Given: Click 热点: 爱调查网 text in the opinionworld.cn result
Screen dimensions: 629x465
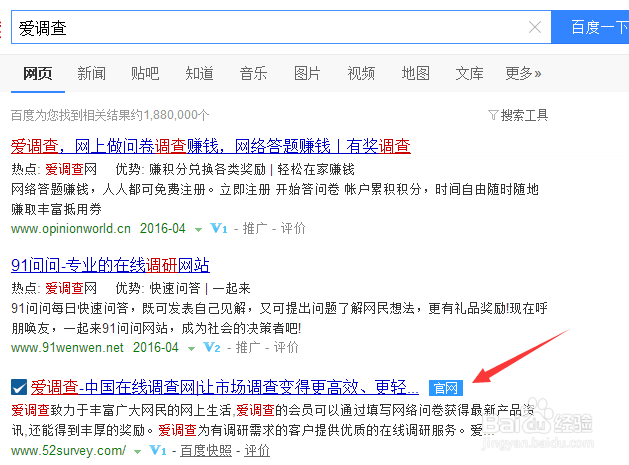Looking at the screenshot, I should [54, 170].
